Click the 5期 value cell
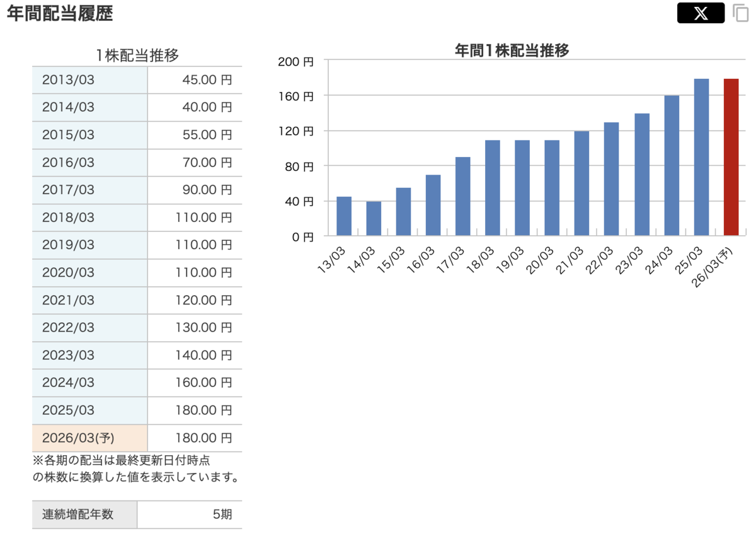The image size is (756, 534). pos(190,514)
